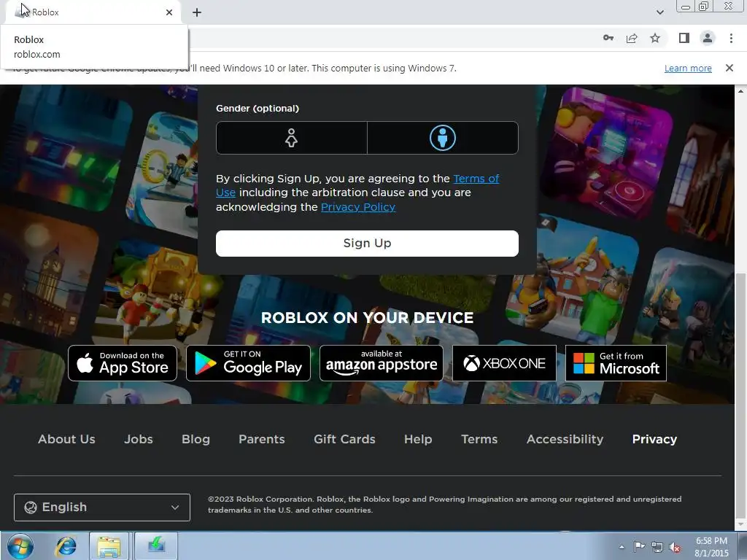This screenshot has width=747, height=560.
Task: Click the Sign Up button
Action: point(367,244)
